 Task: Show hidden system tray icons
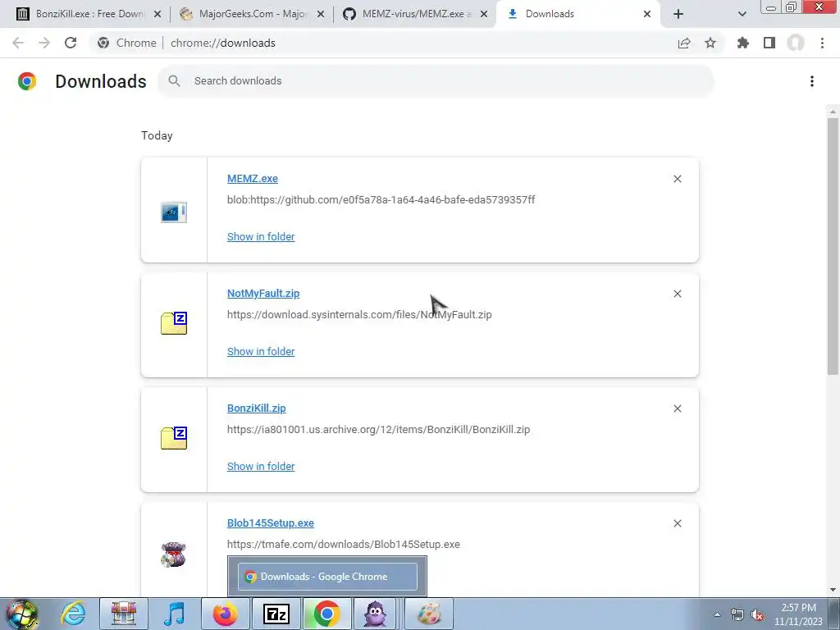click(x=717, y=614)
